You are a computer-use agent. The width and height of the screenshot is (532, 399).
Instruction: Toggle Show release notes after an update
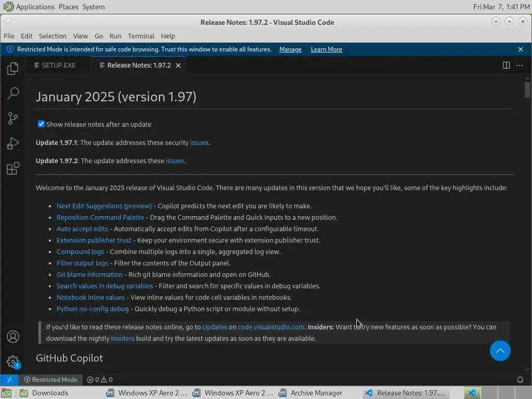pos(41,124)
